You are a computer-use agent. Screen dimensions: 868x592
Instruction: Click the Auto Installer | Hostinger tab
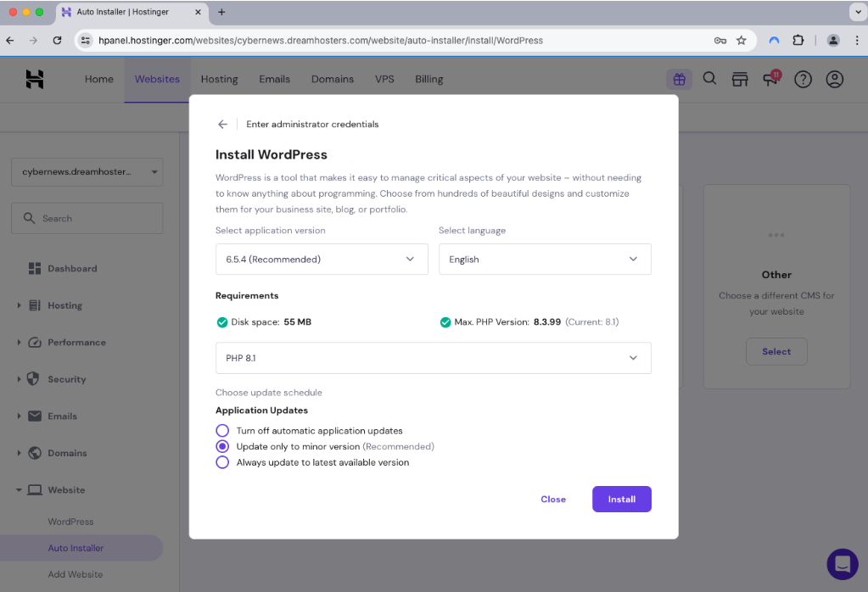pyautogui.click(x=131, y=12)
